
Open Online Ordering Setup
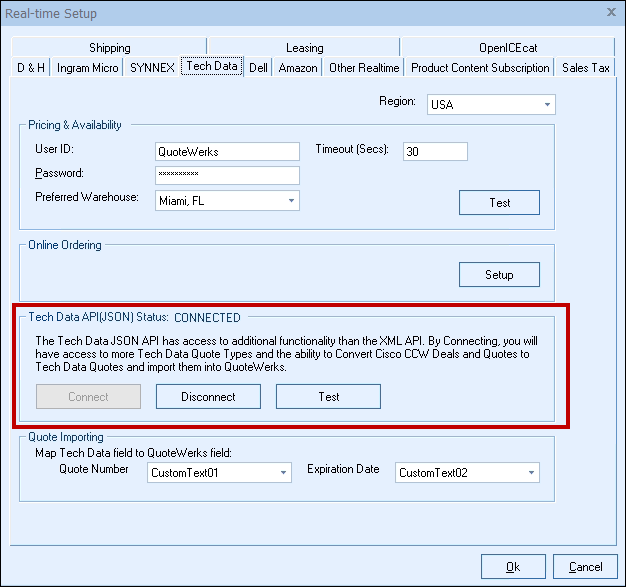click(x=499, y=274)
